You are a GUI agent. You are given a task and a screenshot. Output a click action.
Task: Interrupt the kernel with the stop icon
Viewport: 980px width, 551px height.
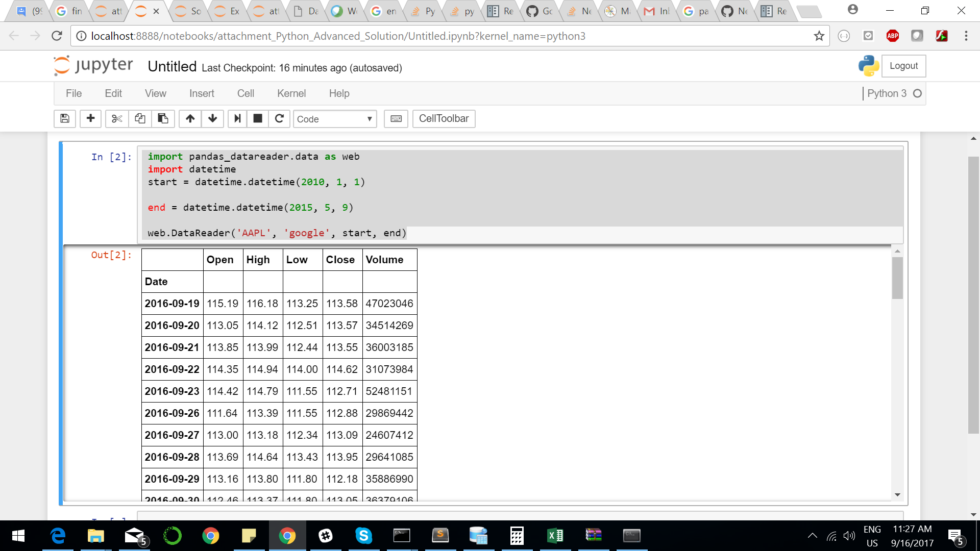tap(257, 118)
